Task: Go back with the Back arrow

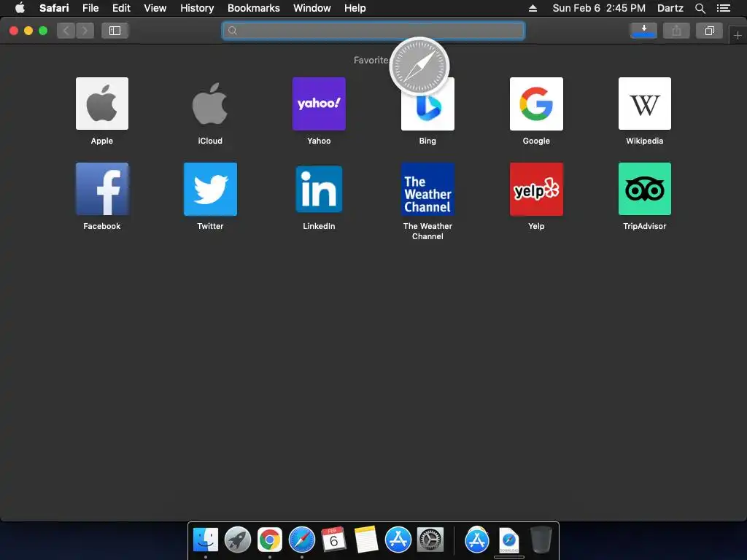Action: 66,31
